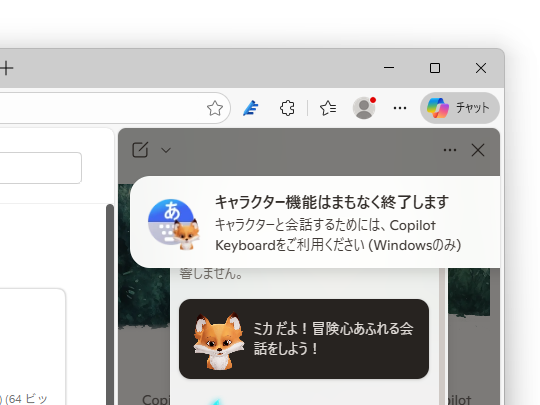Click the page's vertical scrollbar
This screenshot has height=405, width=540.
110,304
